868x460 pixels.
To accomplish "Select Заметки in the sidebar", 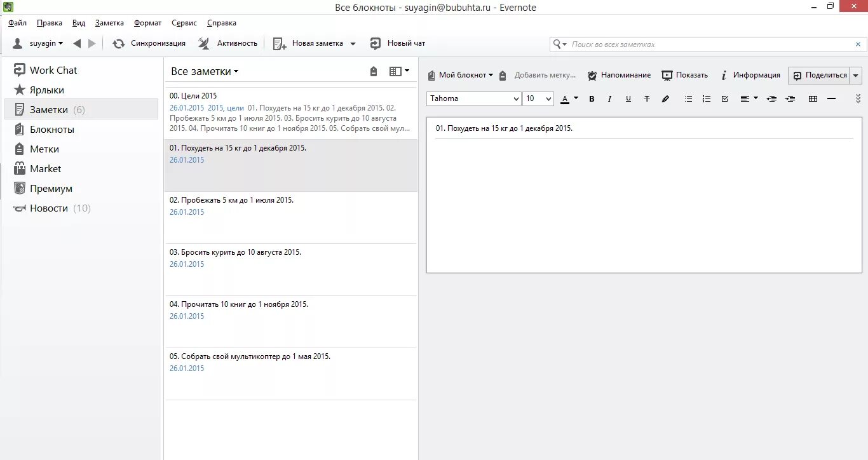I will click(81, 109).
